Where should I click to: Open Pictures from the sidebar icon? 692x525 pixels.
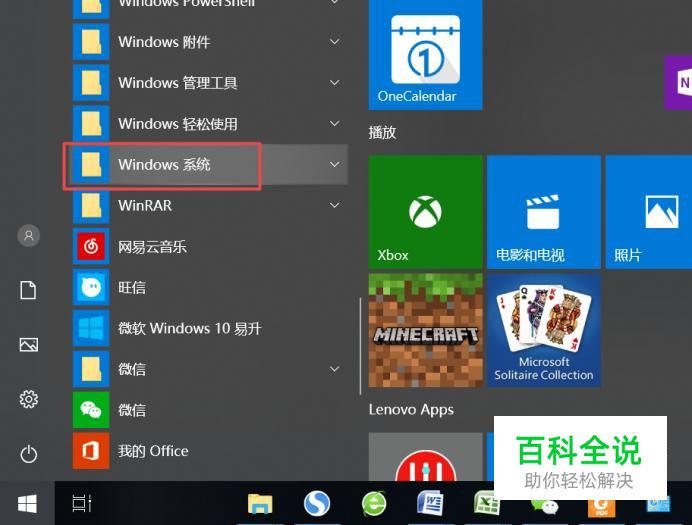tap(29, 345)
